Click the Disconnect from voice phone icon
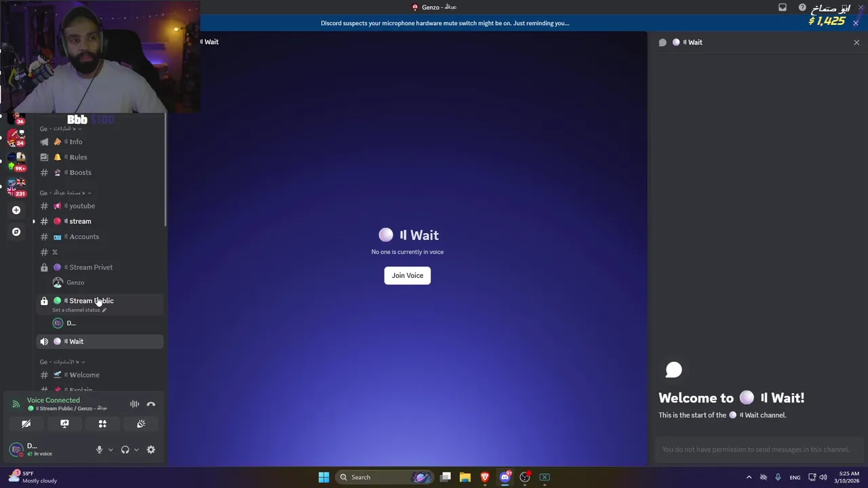868x488 pixels. (151, 404)
